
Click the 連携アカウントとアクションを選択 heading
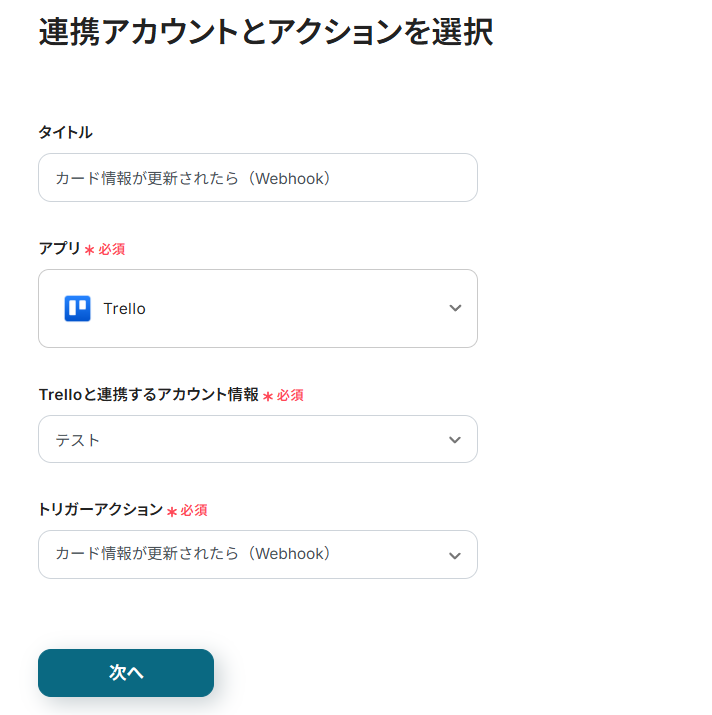[x=265, y=33]
